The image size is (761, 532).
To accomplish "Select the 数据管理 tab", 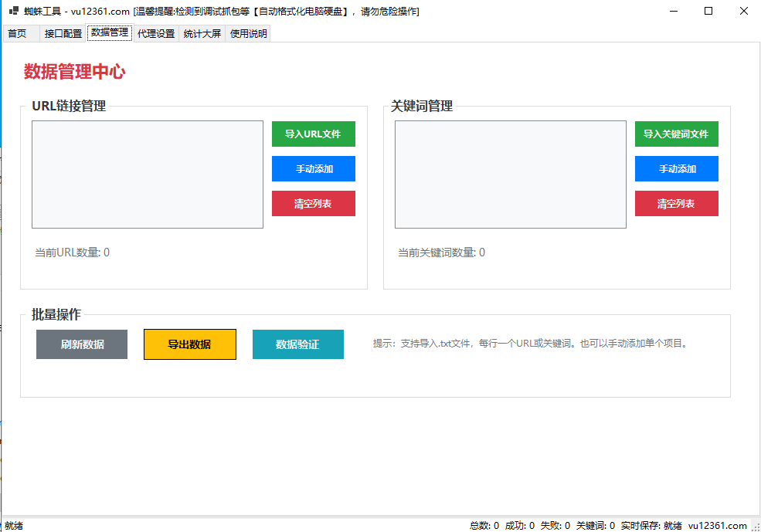I will [x=110, y=32].
